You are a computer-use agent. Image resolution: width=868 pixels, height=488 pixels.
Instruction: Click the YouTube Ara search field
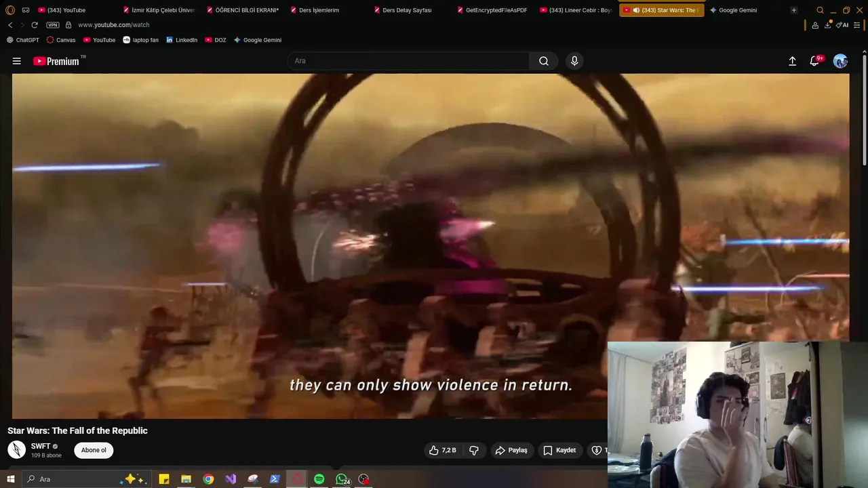pos(408,61)
